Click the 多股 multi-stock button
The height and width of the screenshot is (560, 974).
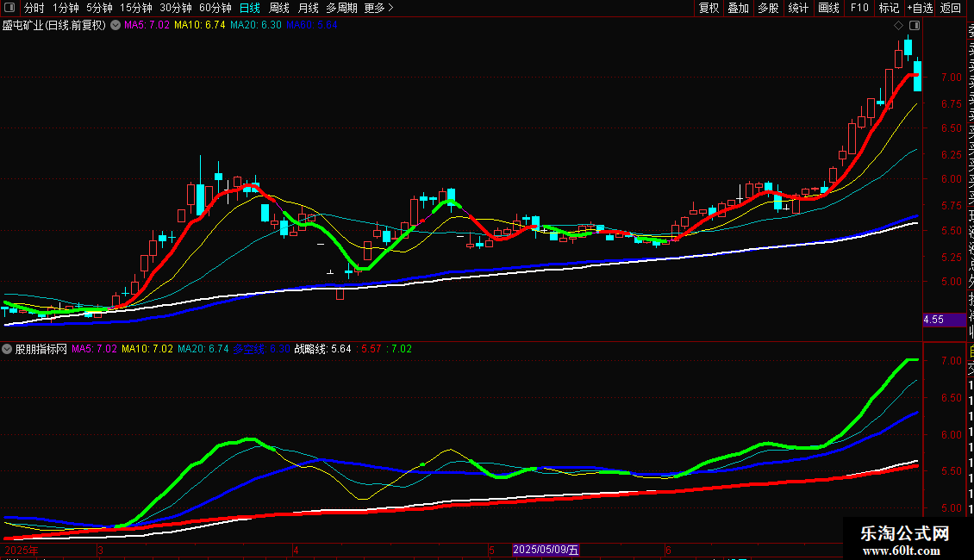pos(768,8)
